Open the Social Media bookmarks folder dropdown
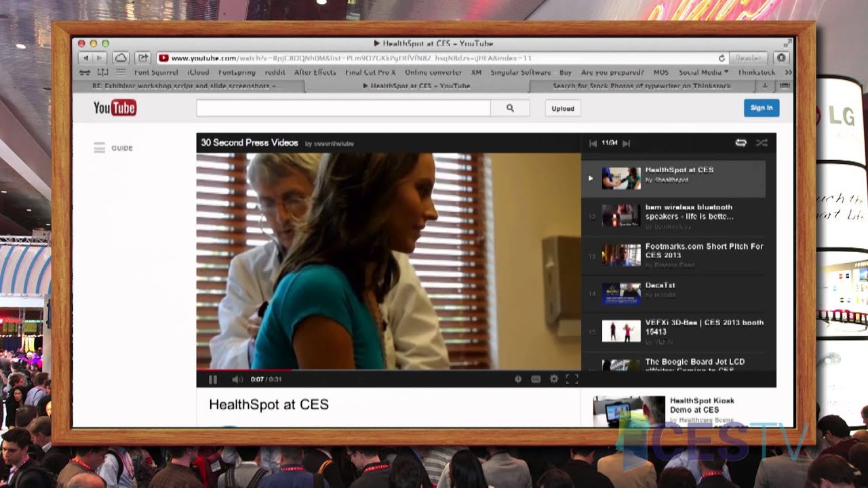Image resolution: width=868 pixels, height=488 pixels. 703,73
